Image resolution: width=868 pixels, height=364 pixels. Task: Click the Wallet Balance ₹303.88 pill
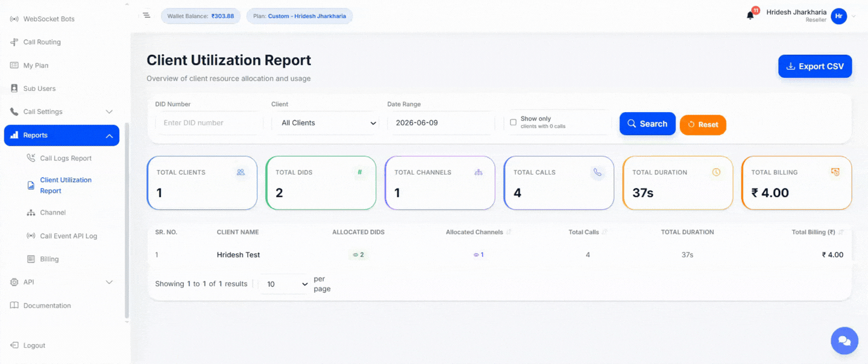pyautogui.click(x=201, y=16)
